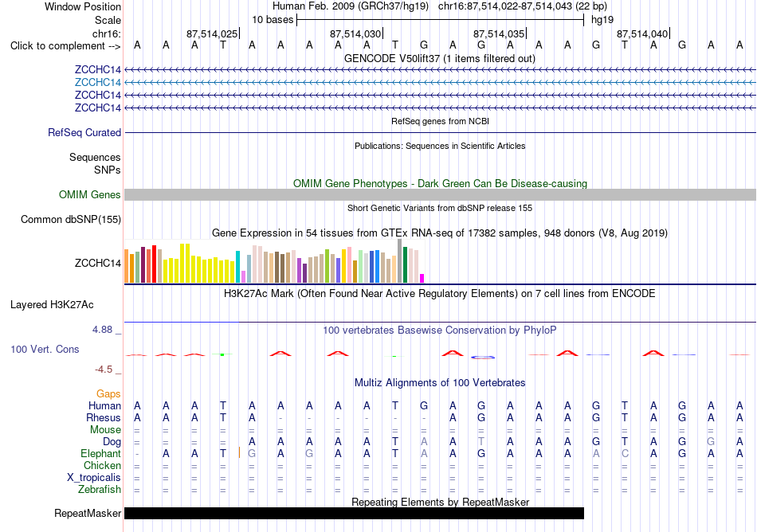This screenshot has height=532, width=757.
Task: Click the Gaps row label
Action: [x=108, y=393]
